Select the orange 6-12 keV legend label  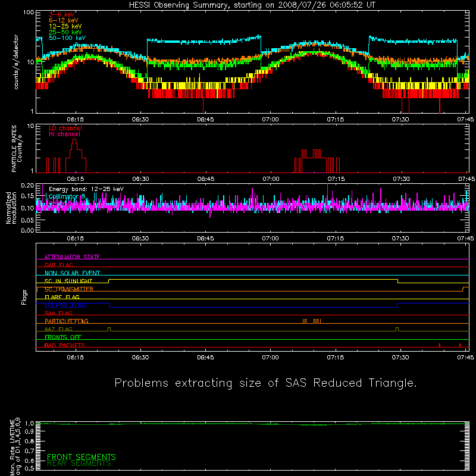point(64,20)
